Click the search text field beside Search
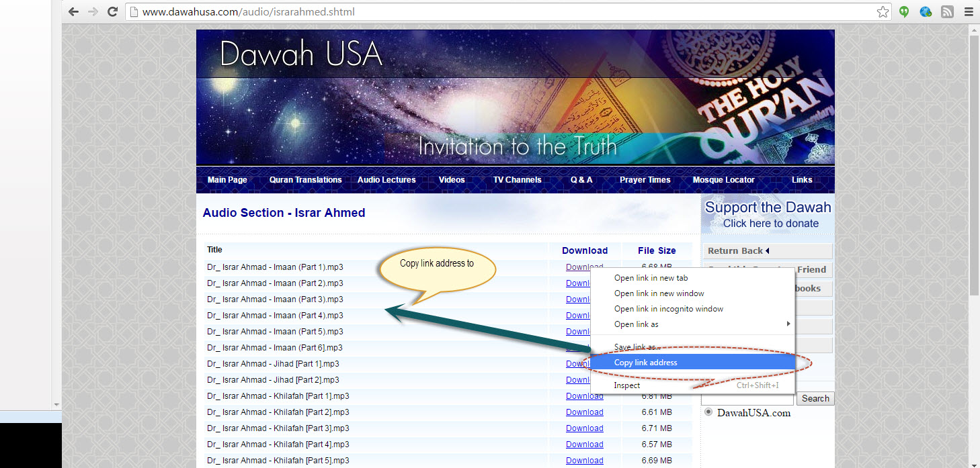The width and height of the screenshot is (980, 468). tap(748, 398)
